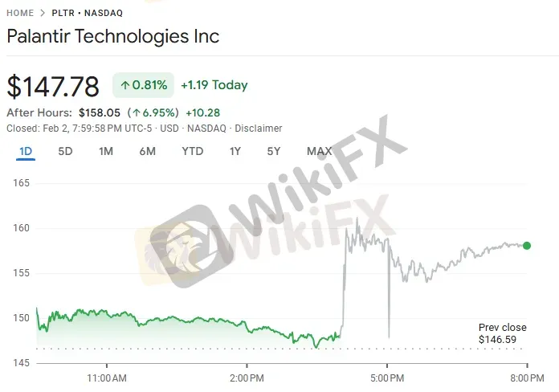
Task: Click the breadcrumb chevron after HOME
Action: click(44, 14)
